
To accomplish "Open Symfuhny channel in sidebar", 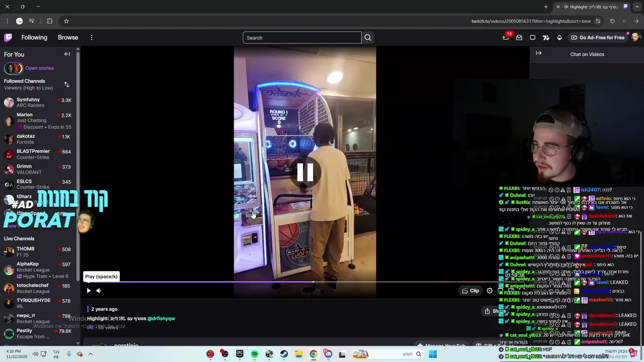I will 38,103.
